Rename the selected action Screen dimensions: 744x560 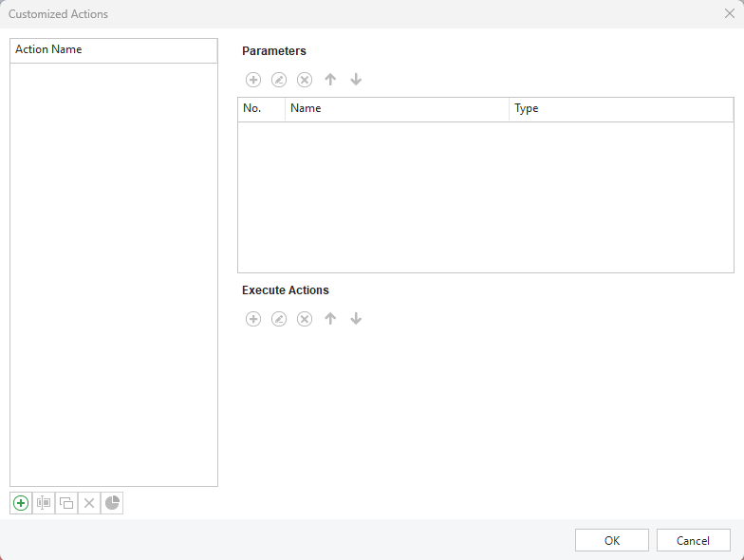(44, 503)
